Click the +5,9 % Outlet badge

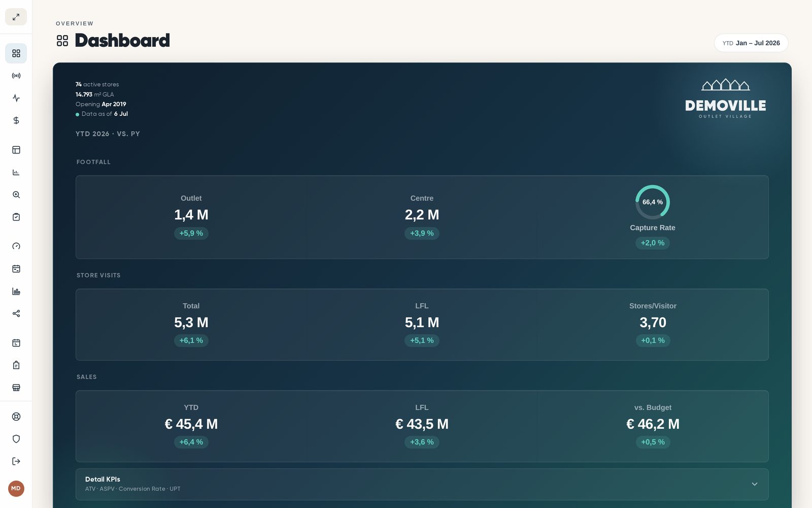tap(191, 233)
